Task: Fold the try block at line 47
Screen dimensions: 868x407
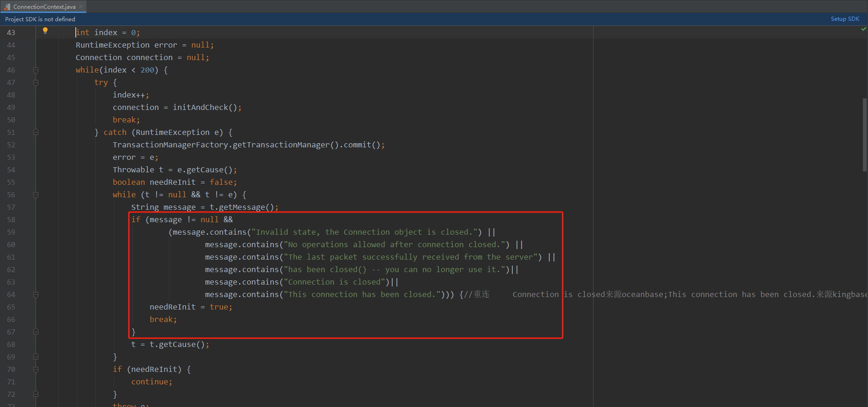Action: point(36,83)
